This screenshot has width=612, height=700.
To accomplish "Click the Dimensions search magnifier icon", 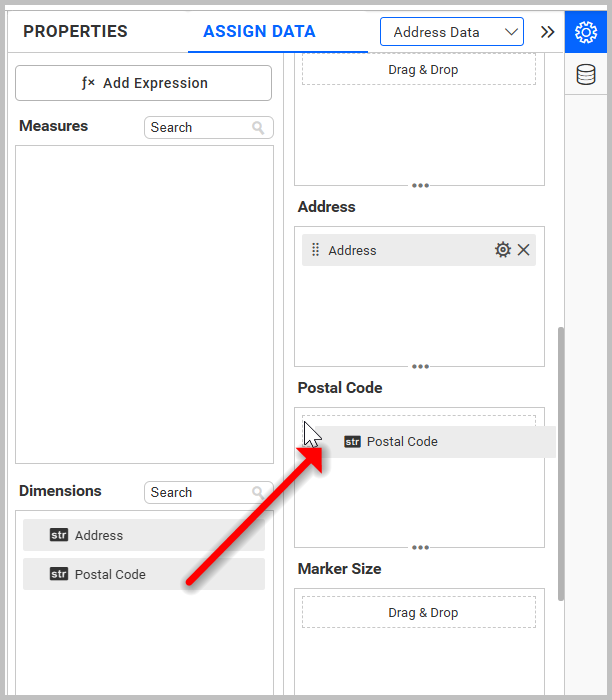I will click(259, 493).
